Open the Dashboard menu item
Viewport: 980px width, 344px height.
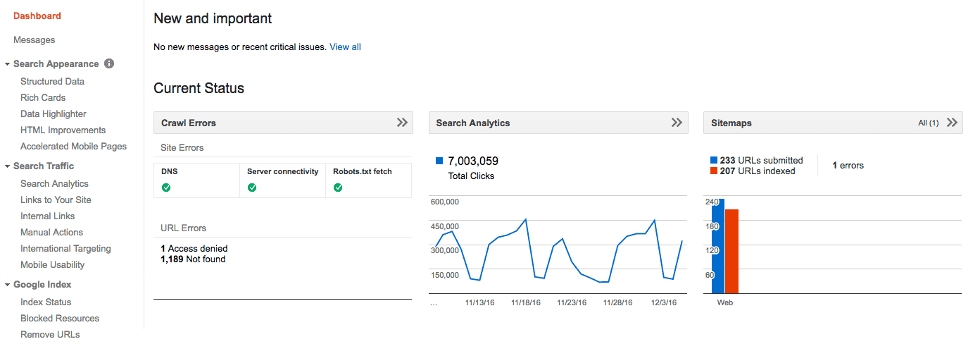click(x=37, y=16)
